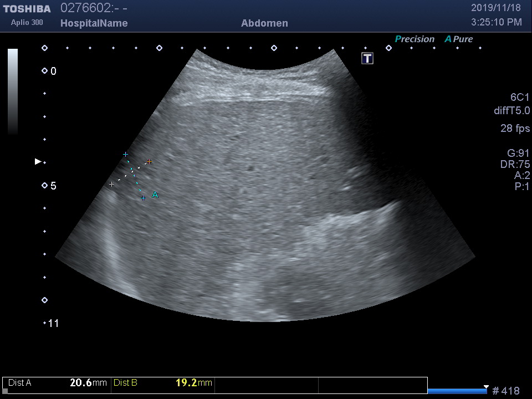Viewport: 532px width, 399px height.
Task: Click the diffT5.0 harmonic frequency setting
Action: pyautogui.click(x=511, y=111)
